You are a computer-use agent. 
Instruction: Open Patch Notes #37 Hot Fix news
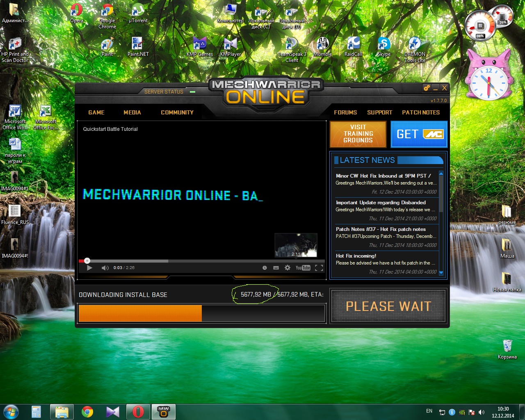tap(386, 237)
